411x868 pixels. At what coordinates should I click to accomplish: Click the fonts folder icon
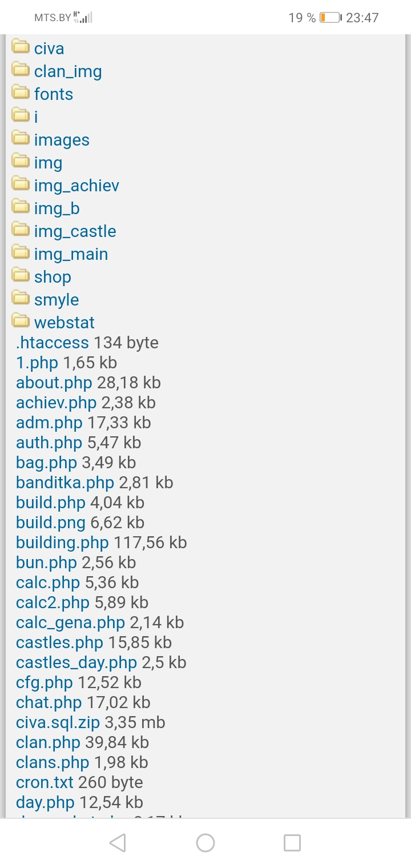coord(21,93)
